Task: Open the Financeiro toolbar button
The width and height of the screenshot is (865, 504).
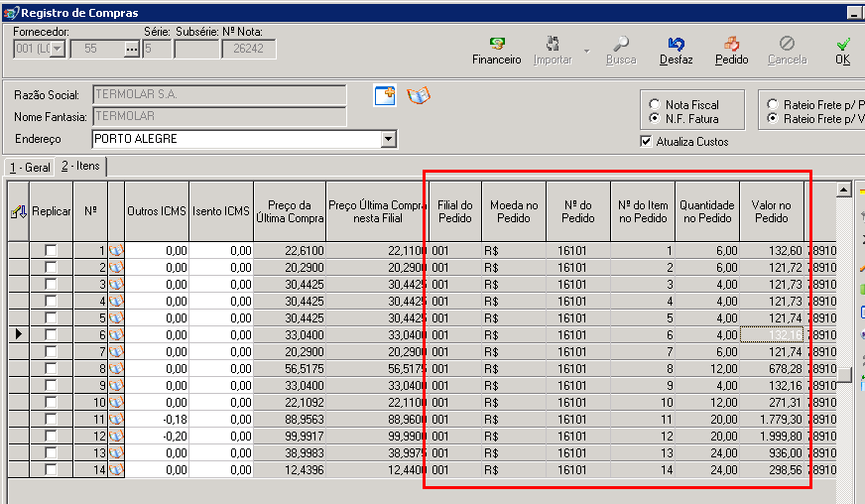Action: pos(497,51)
